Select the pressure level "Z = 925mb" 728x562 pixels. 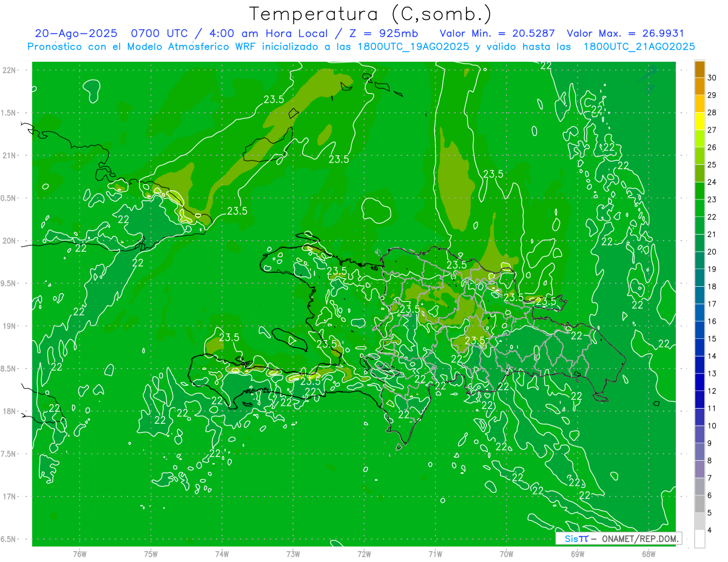(x=382, y=34)
